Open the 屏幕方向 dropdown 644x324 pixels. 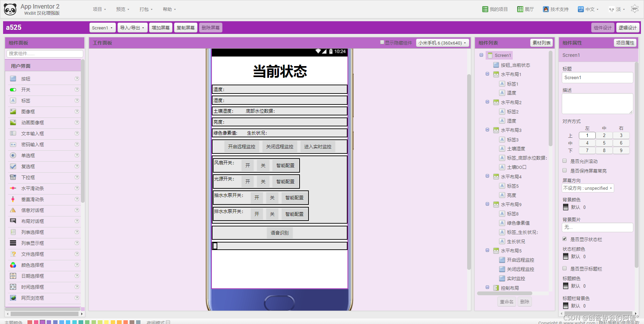tap(587, 188)
